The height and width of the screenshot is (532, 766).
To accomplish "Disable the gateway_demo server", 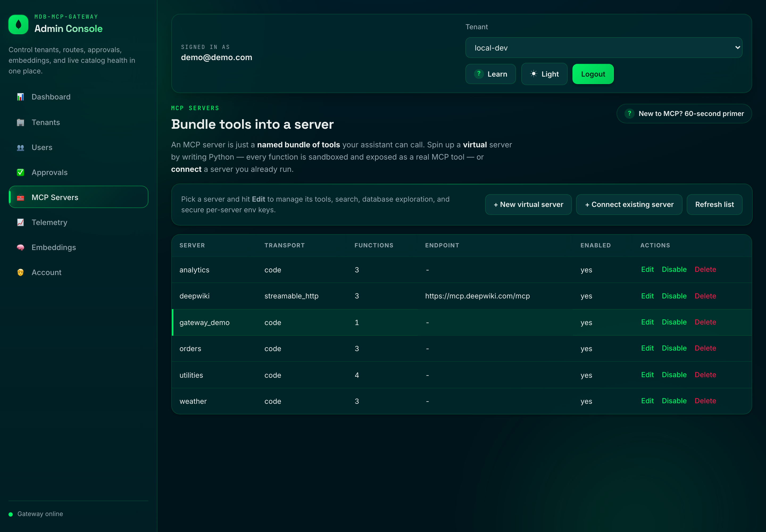I will pos(674,322).
